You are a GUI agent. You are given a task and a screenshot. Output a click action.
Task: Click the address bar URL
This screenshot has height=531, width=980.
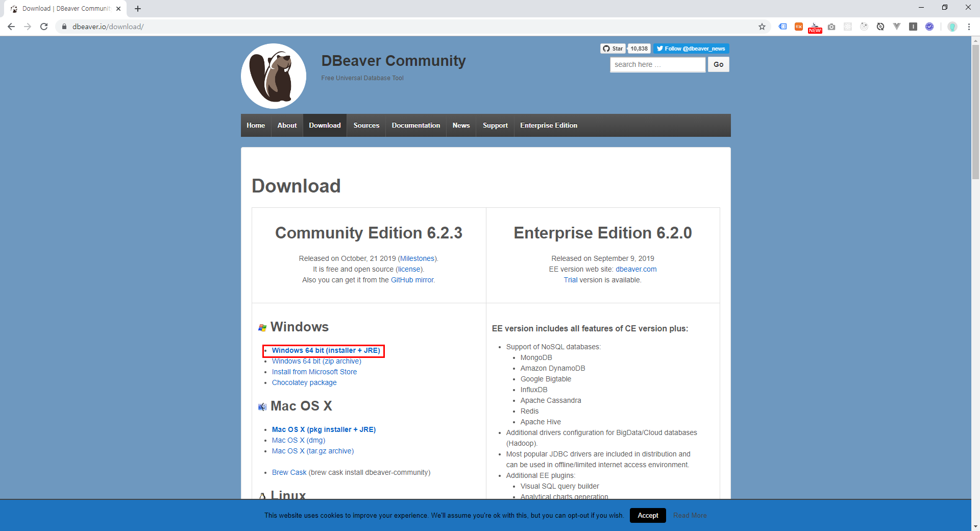point(108,27)
